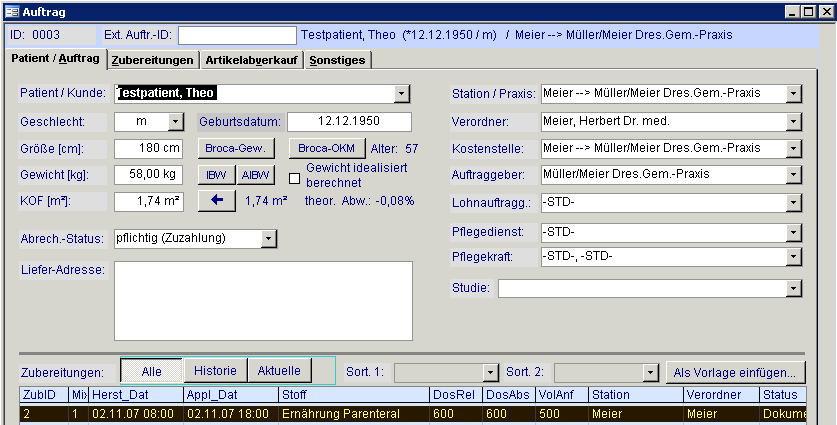Open the Station / Praxis dropdown
The image size is (837, 425).
[794, 94]
